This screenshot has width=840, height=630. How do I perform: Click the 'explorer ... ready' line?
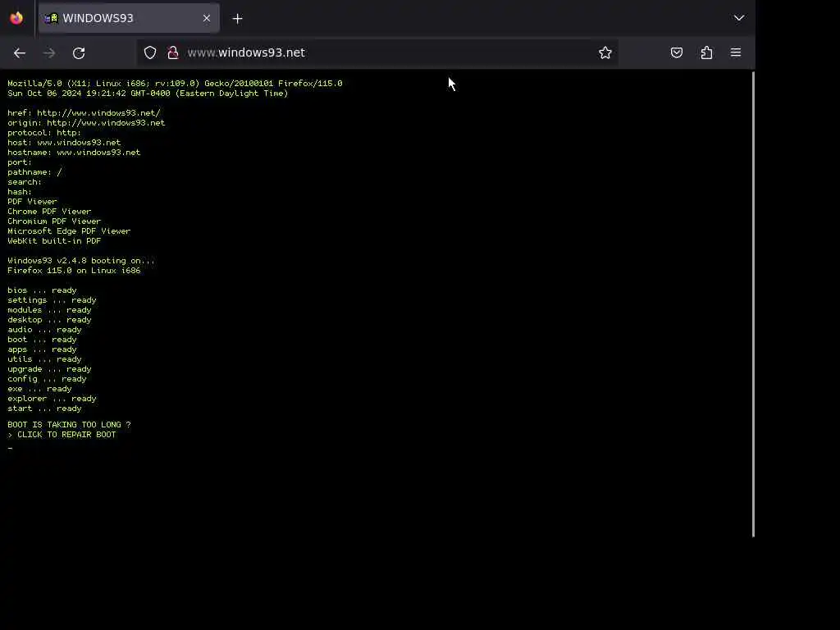click(x=52, y=399)
